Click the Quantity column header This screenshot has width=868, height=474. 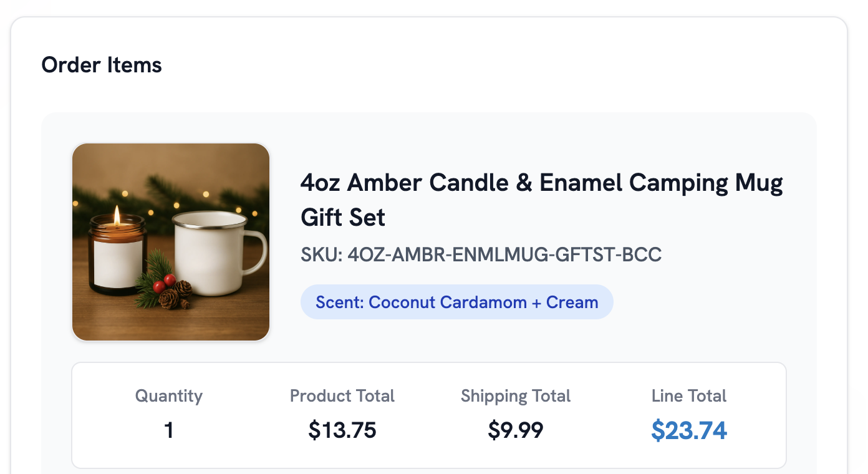(168, 395)
